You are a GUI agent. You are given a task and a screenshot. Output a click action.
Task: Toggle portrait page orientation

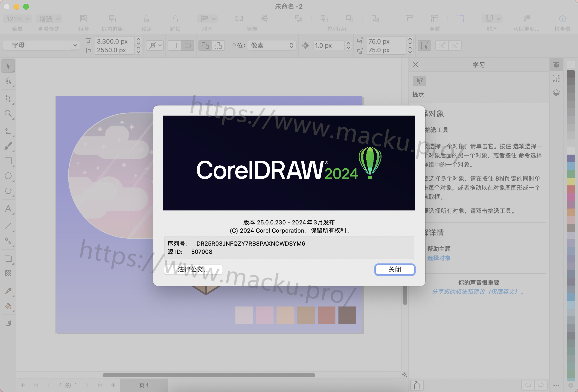(x=175, y=46)
